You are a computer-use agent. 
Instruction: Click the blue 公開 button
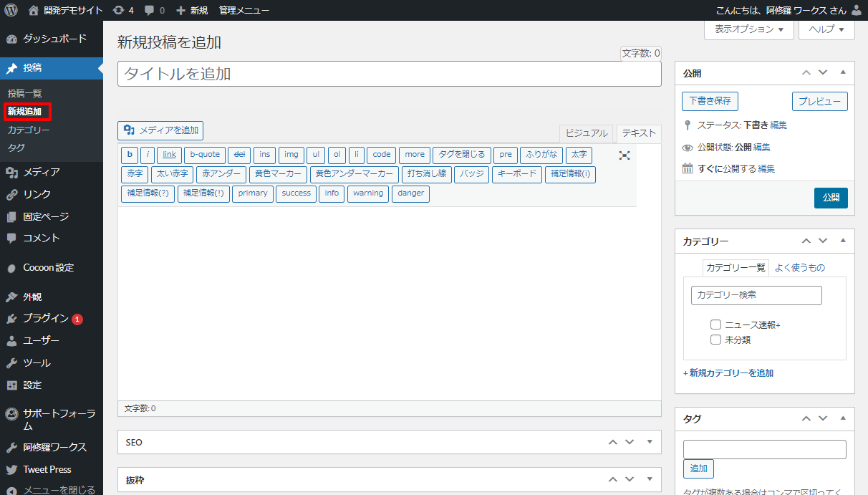coord(831,198)
